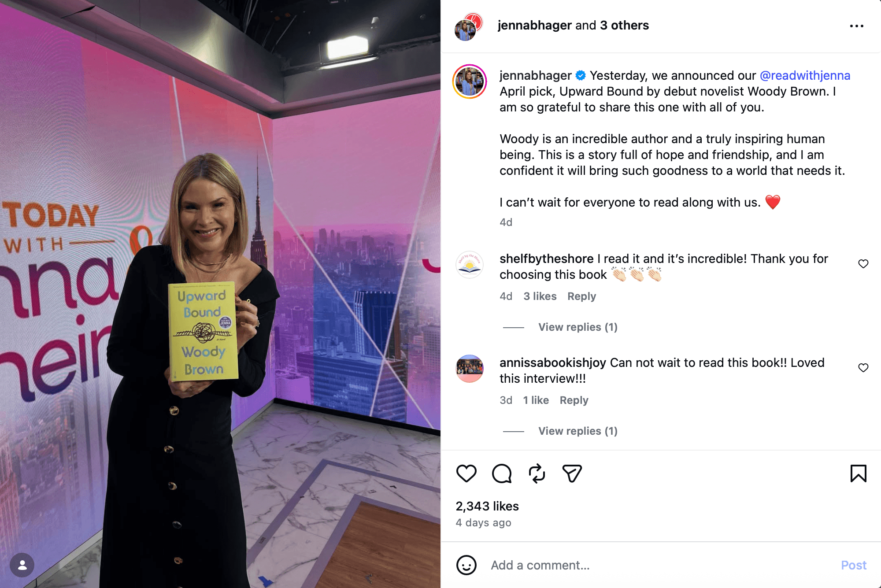The height and width of the screenshot is (588, 881).
Task: Reply to annissabookishjoy's comment
Action: (x=574, y=400)
